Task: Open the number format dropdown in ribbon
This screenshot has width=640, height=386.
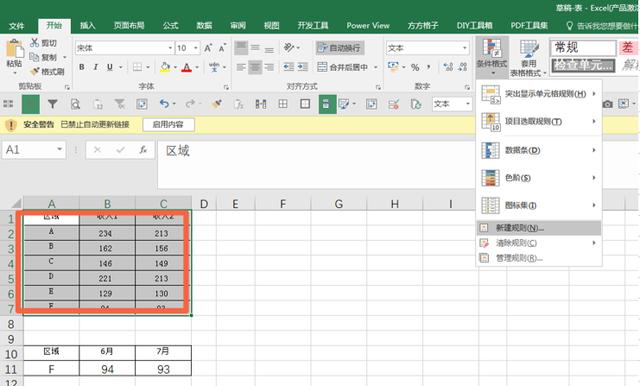Action: pyautogui.click(x=464, y=48)
